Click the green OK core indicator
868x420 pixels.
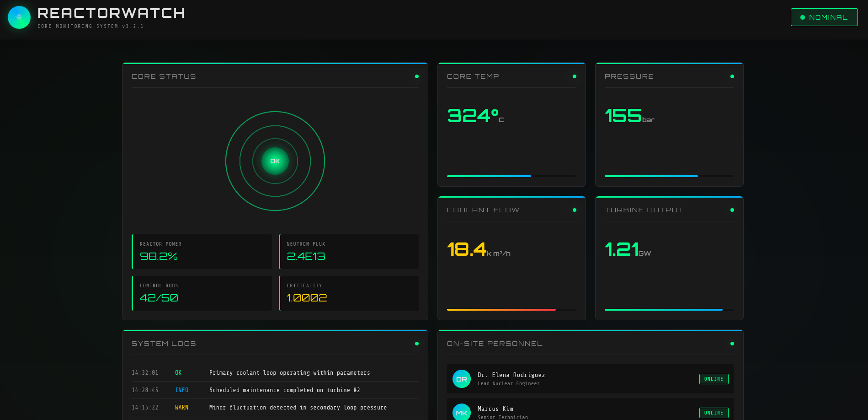[275, 161]
